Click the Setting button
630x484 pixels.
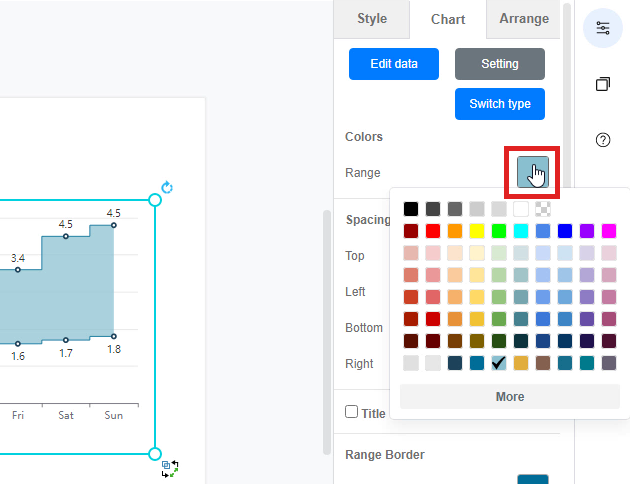(x=499, y=63)
